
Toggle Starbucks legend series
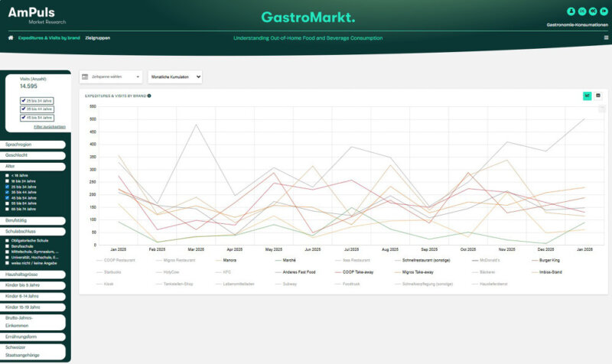(109, 272)
